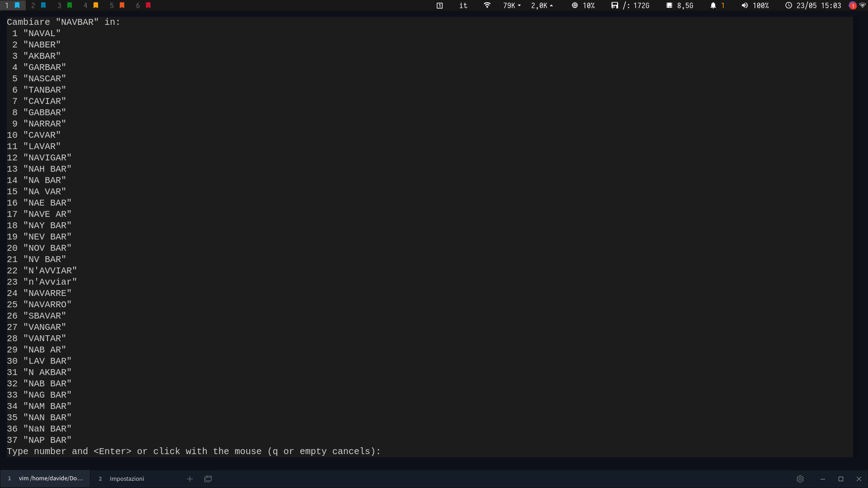Choose suggestion 25 "NAVARRO"

coord(39,305)
